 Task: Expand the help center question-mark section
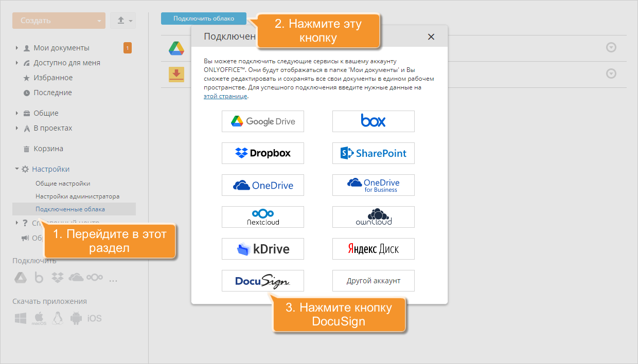[x=17, y=223]
